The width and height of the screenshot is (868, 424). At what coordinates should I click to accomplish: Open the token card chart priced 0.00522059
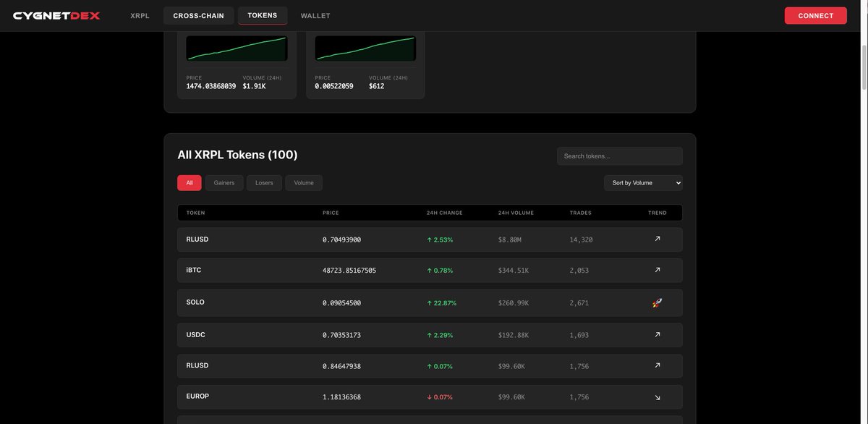365,48
